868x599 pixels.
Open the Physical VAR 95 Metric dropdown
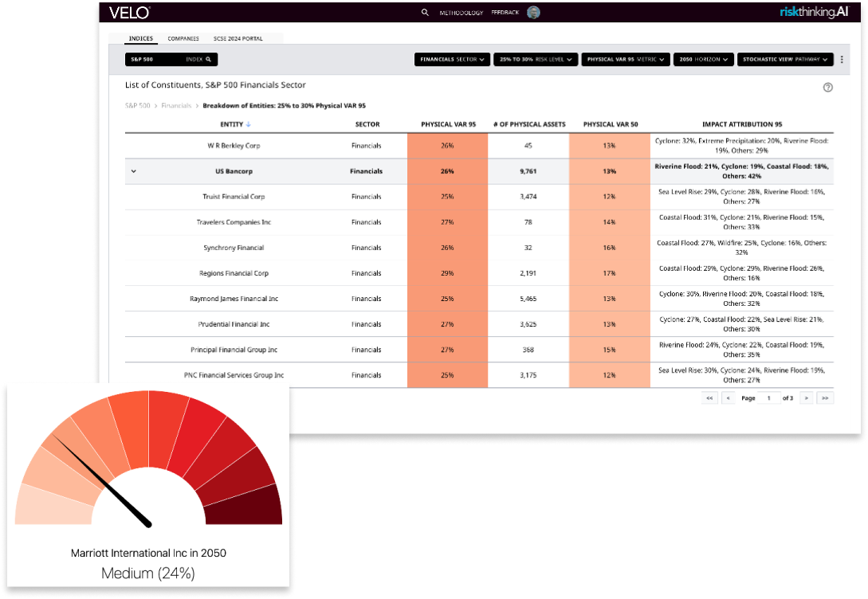click(x=626, y=59)
